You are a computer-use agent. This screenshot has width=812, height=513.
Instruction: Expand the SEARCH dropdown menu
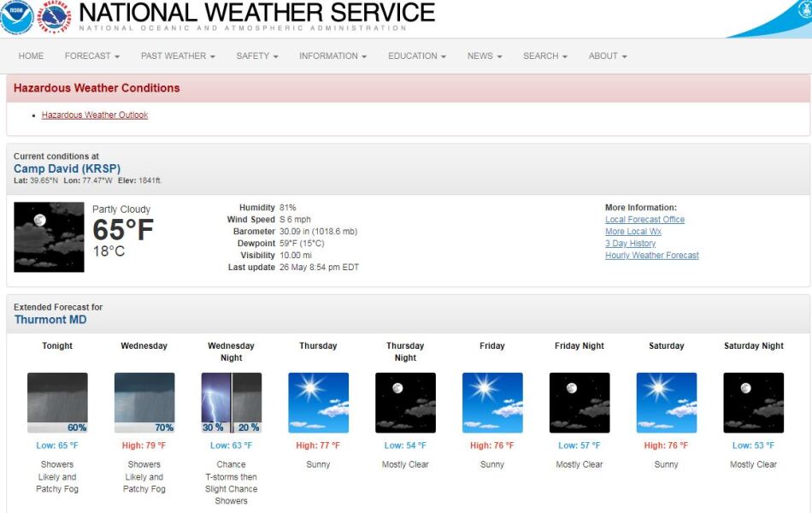point(545,56)
